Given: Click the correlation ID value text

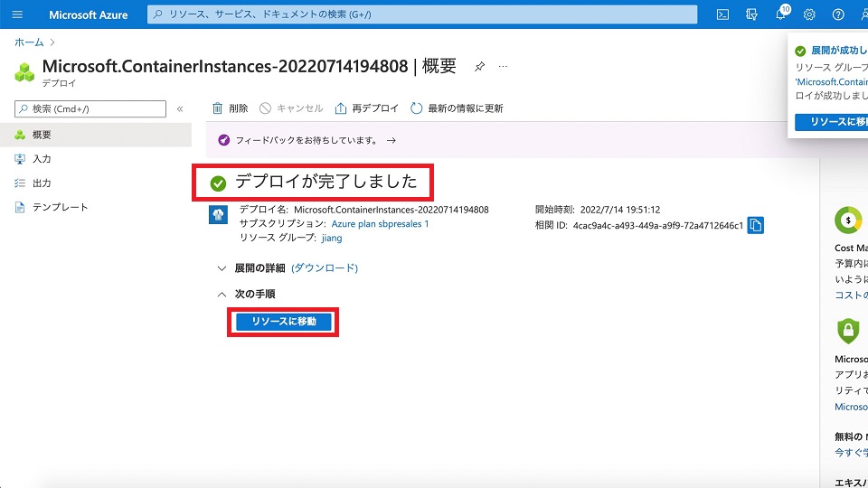Looking at the screenshot, I should (657, 226).
